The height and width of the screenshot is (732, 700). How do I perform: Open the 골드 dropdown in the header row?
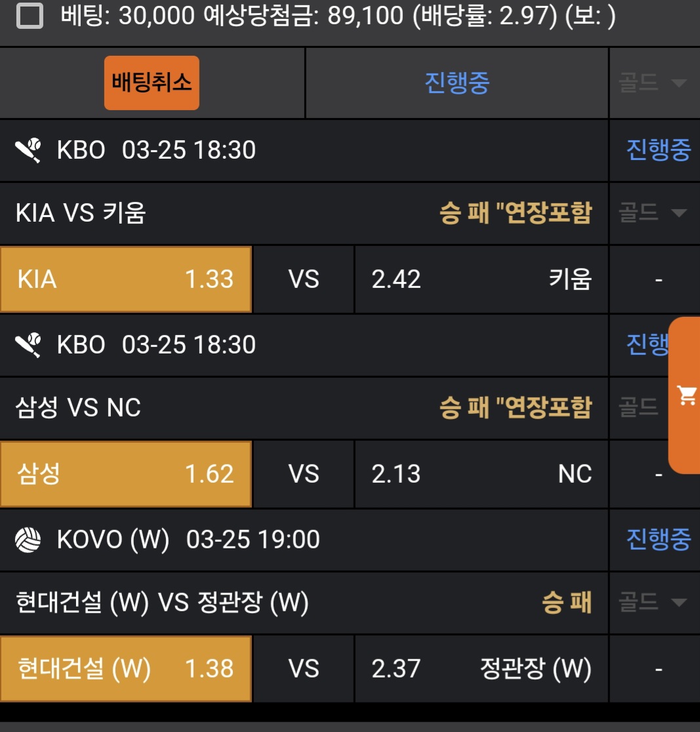(x=653, y=83)
